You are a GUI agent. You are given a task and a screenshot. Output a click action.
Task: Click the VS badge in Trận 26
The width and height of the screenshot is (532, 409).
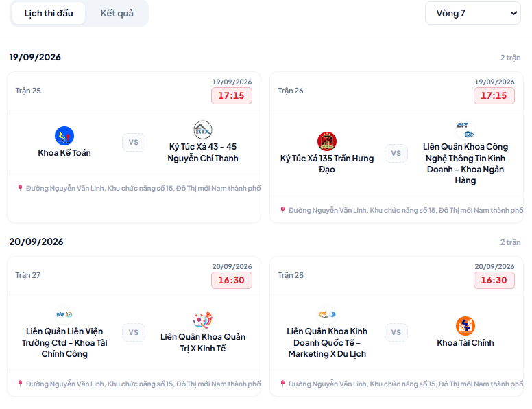coord(396,153)
